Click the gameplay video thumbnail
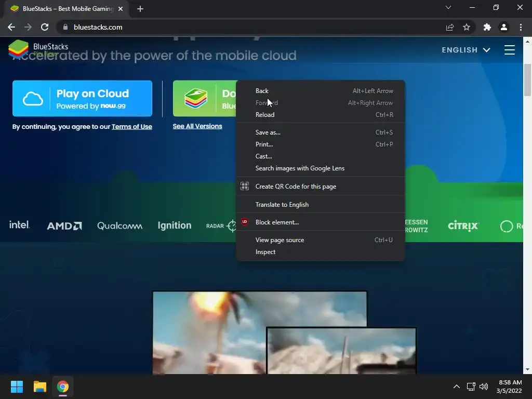 click(284, 332)
